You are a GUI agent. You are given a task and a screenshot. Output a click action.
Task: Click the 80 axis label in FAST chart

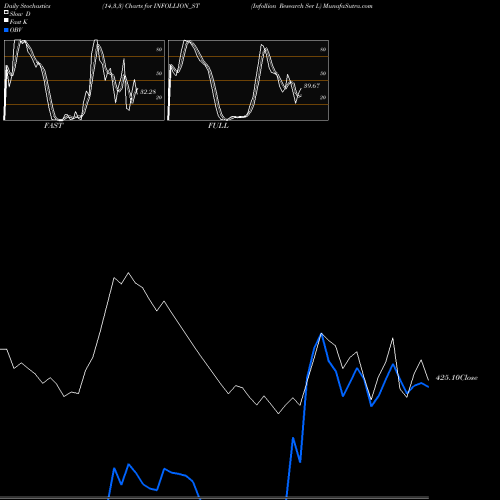point(159,49)
